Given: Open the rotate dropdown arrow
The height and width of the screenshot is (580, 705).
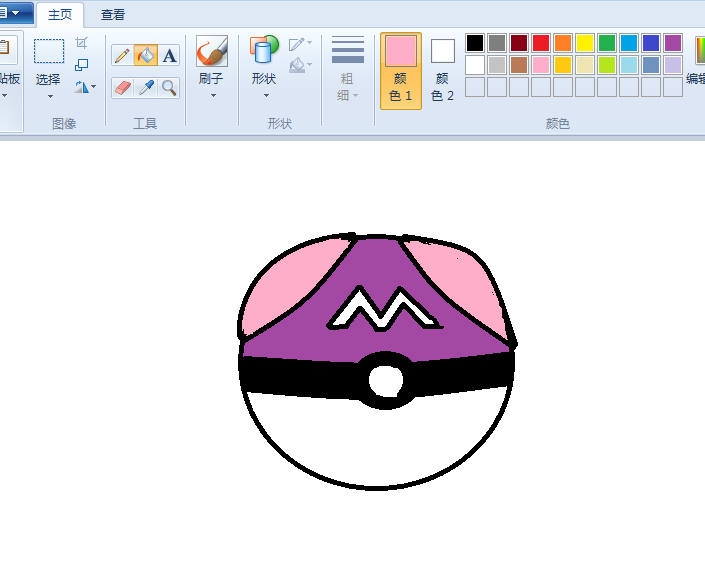Looking at the screenshot, I should pos(94,87).
